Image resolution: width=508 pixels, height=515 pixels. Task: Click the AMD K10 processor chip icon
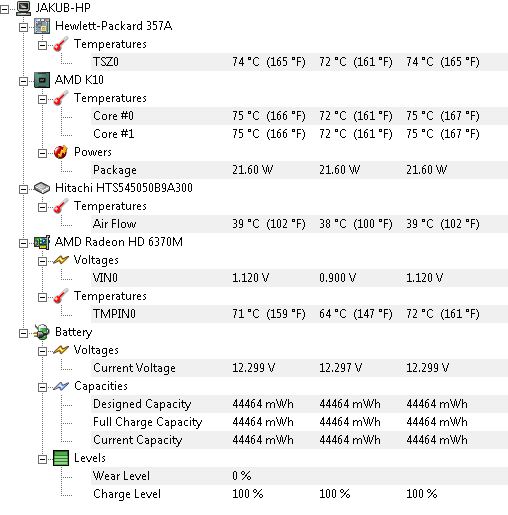pos(42,80)
